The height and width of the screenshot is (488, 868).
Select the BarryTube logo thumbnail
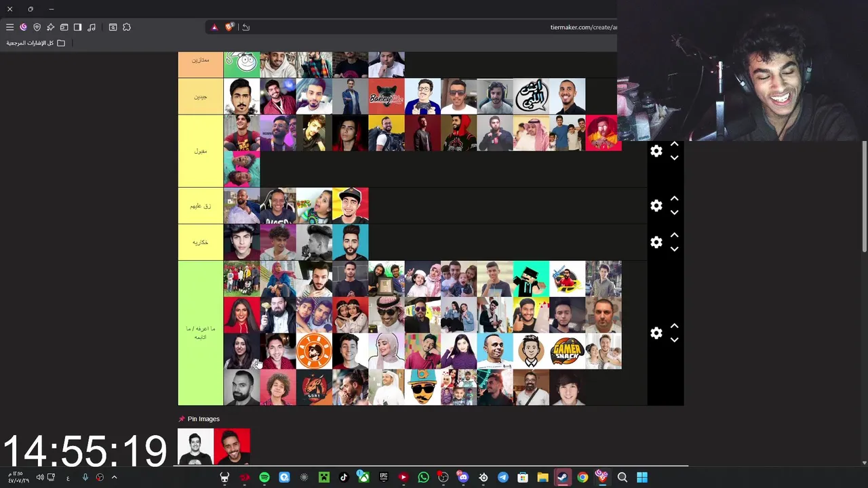(x=387, y=96)
